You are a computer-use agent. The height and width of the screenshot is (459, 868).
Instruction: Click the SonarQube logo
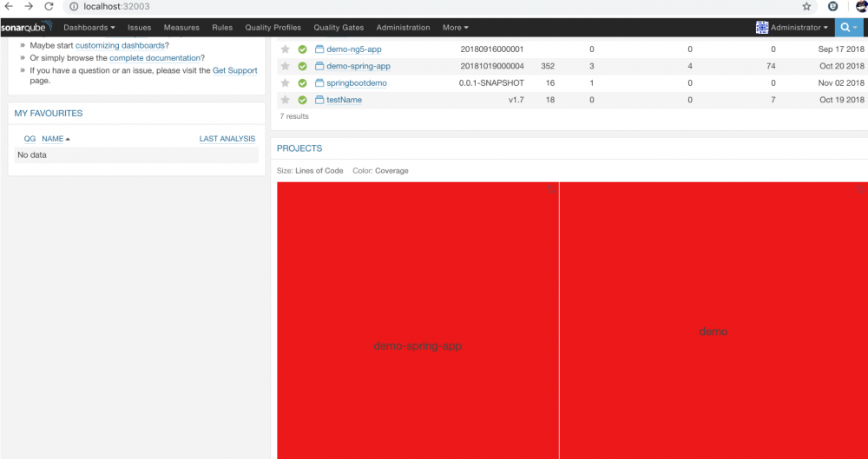pyautogui.click(x=27, y=27)
